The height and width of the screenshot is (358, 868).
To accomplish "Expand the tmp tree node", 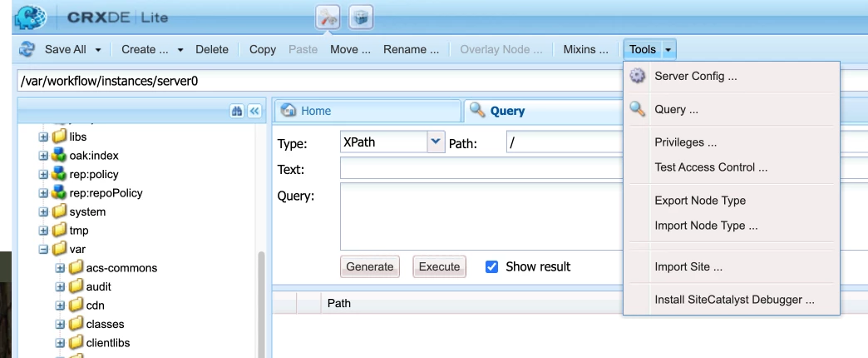I will [43, 231].
